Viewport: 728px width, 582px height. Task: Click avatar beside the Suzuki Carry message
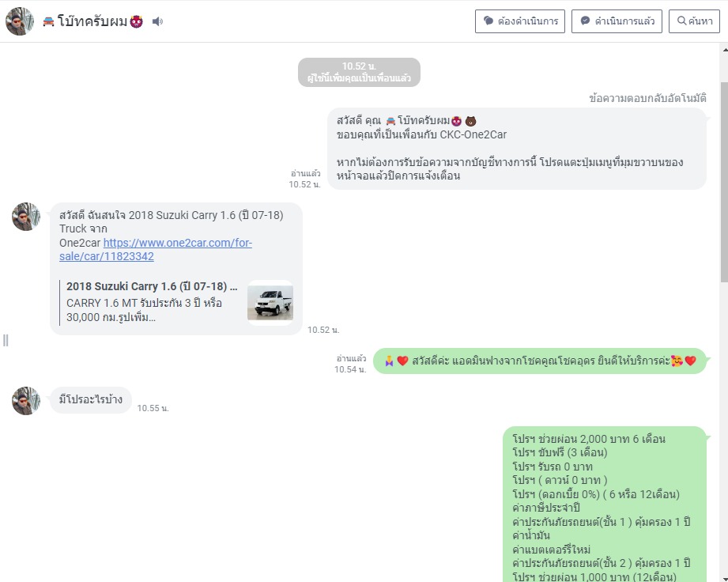pyautogui.click(x=26, y=217)
